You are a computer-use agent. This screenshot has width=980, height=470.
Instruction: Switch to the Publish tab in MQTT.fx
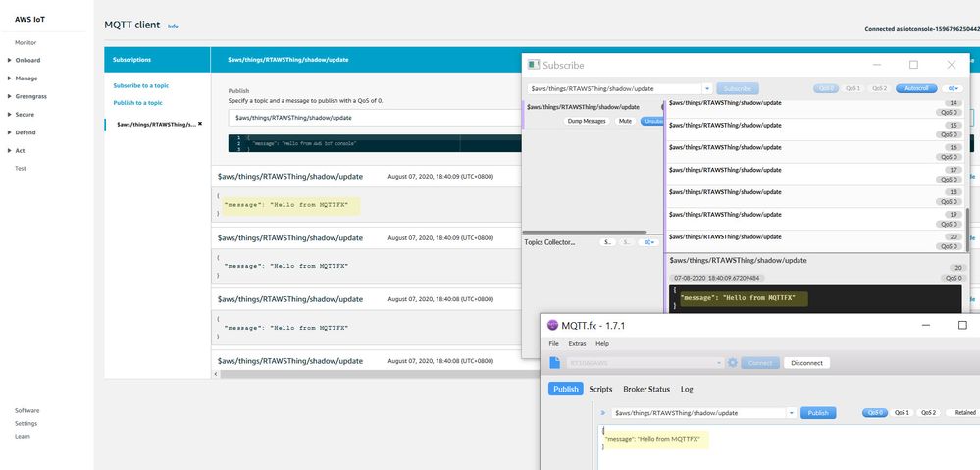point(566,389)
